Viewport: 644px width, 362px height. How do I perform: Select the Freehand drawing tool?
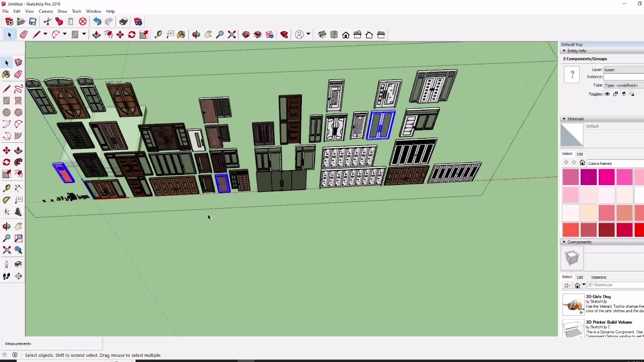click(x=18, y=89)
